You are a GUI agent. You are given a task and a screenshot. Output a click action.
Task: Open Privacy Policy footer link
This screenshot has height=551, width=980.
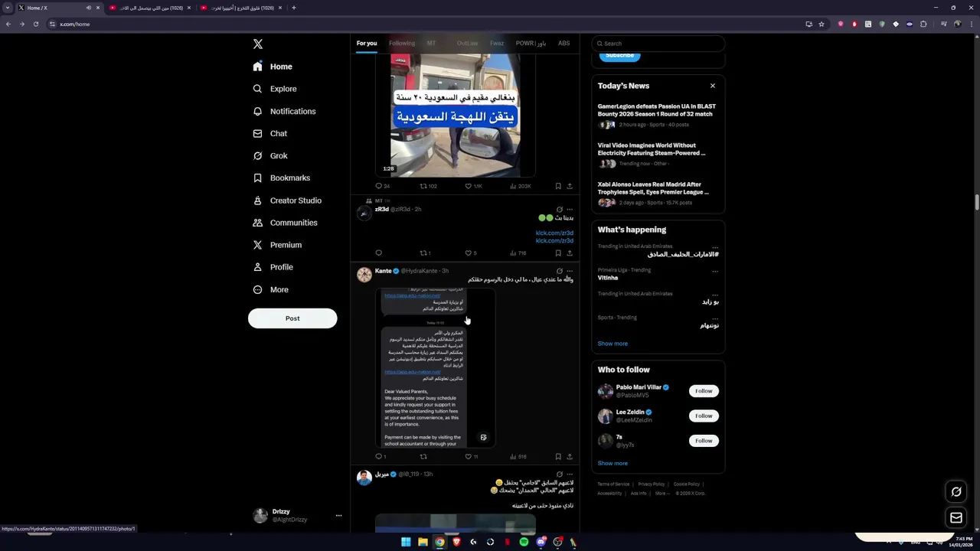(x=652, y=484)
